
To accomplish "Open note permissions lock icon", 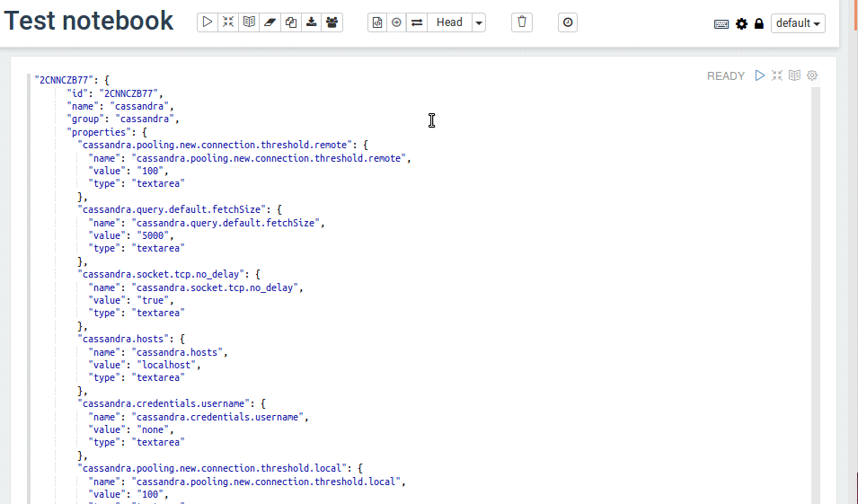I will tap(759, 24).
